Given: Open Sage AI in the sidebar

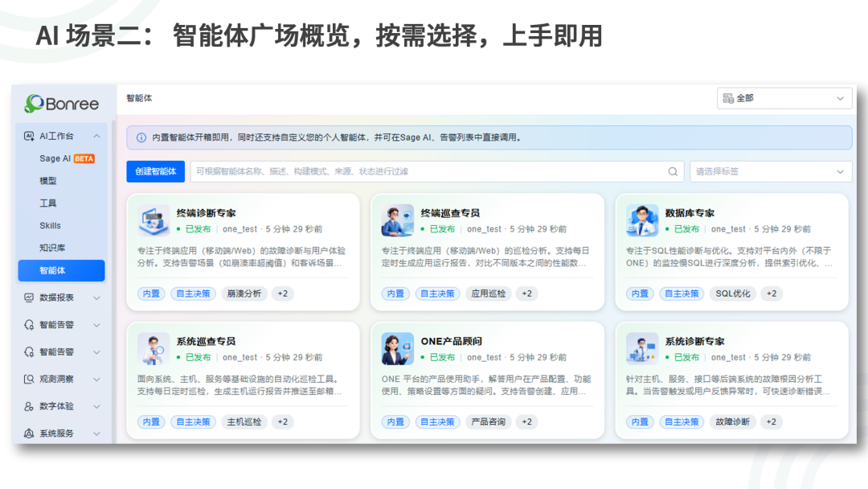Looking at the screenshot, I should coord(55,158).
